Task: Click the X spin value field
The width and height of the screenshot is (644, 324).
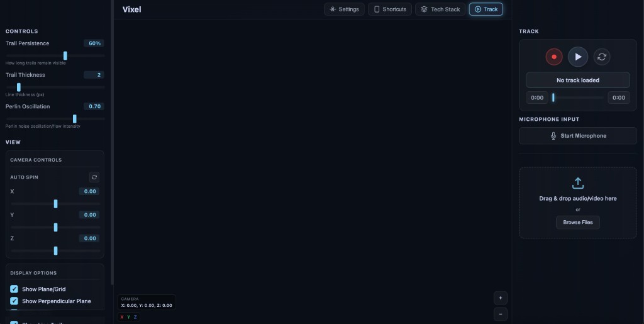Action: (x=89, y=191)
